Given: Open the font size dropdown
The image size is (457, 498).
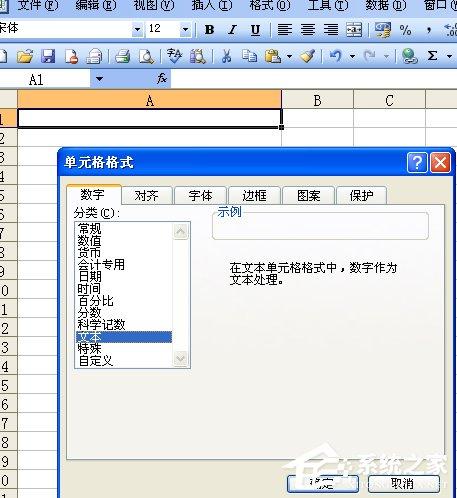Looking at the screenshot, I should (x=185, y=30).
